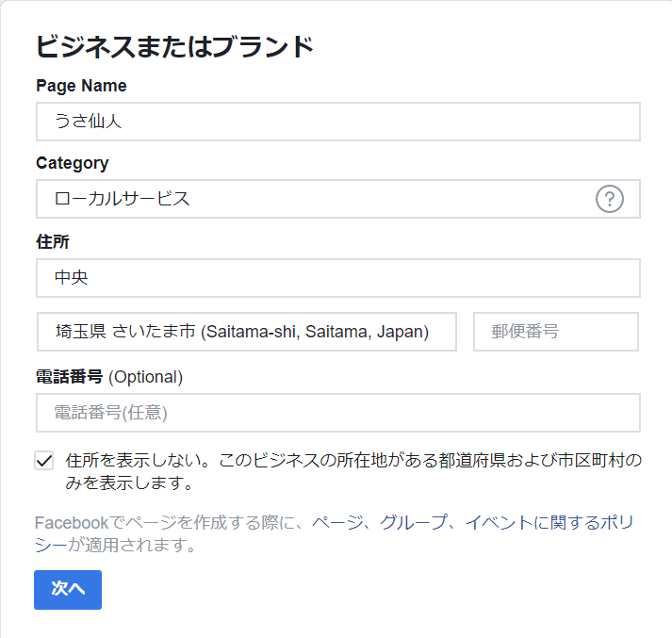
Task: Focus the Page Name field containing うさ仙人
Action: click(338, 122)
